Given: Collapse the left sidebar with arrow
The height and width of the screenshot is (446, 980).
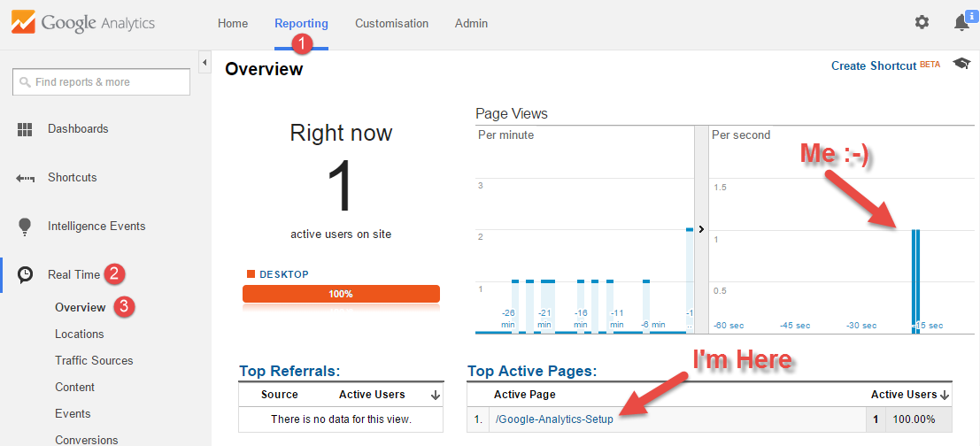Looking at the screenshot, I should (x=204, y=62).
